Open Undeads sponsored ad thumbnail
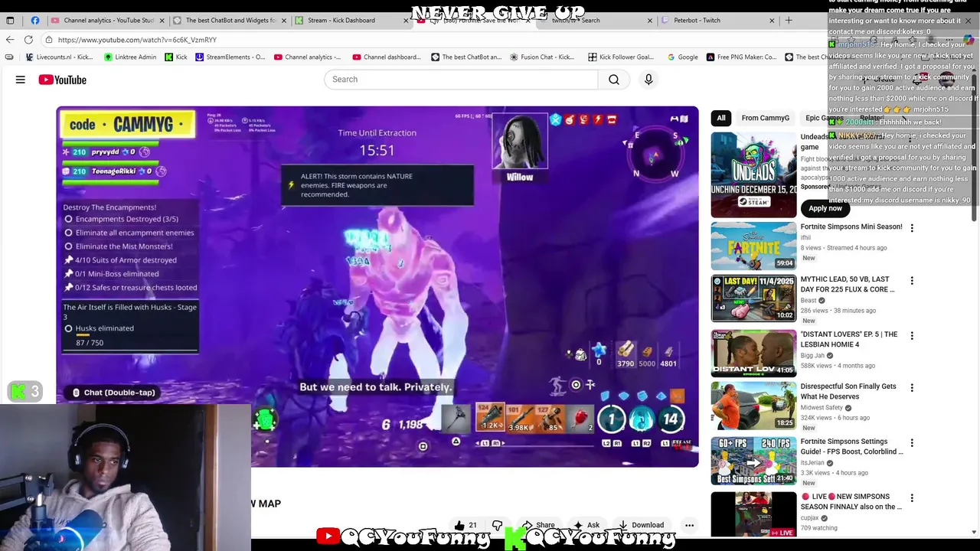 753,174
